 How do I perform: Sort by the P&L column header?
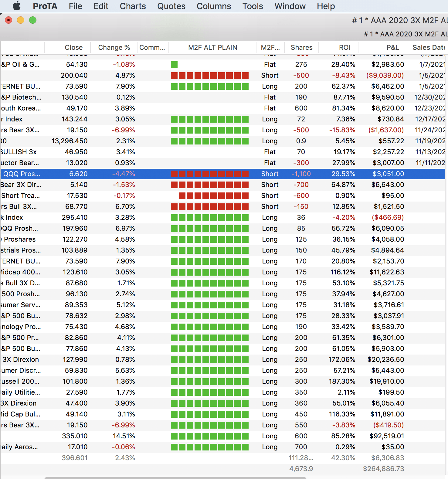tap(382, 48)
